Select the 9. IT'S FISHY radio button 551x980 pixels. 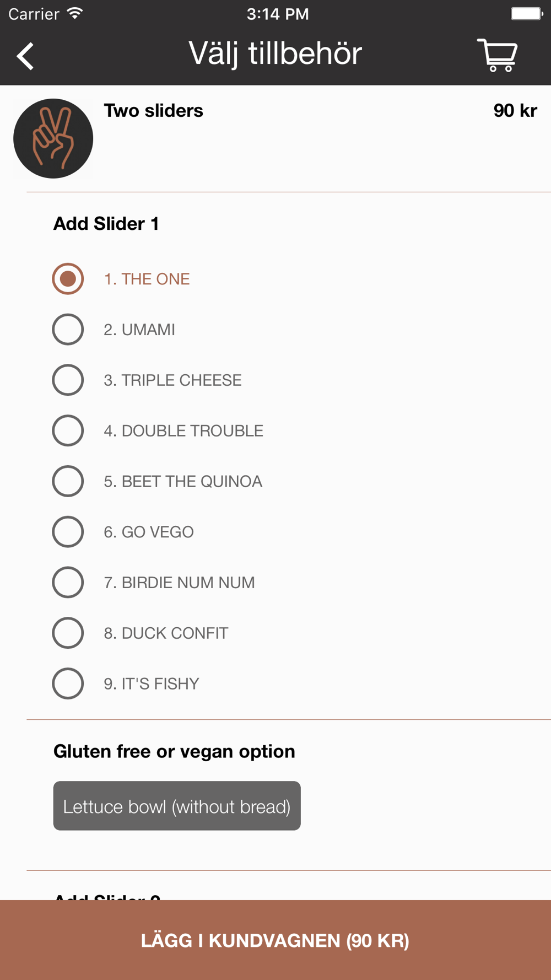[68, 683]
